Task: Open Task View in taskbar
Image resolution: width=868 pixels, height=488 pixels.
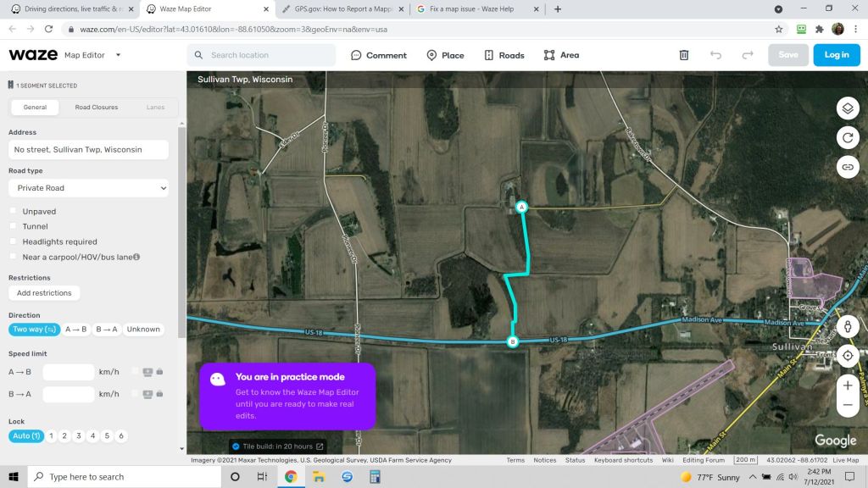Action: (x=263, y=476)
